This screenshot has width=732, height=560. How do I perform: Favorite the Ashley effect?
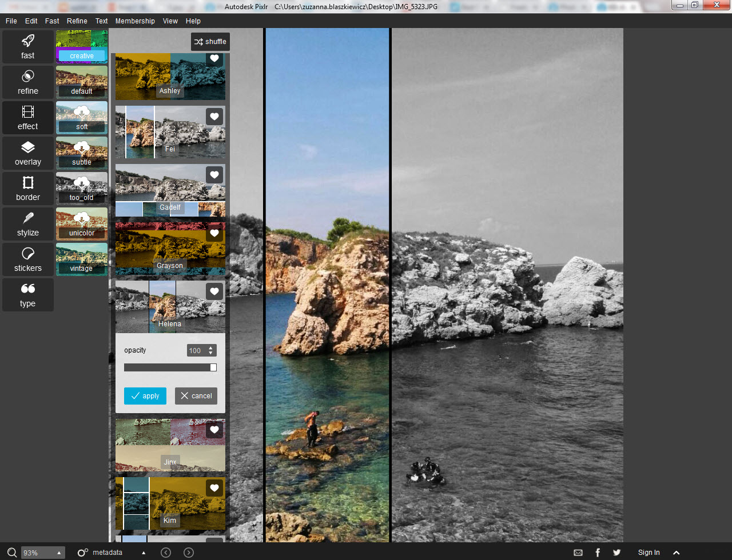click(x=214, y=58)
